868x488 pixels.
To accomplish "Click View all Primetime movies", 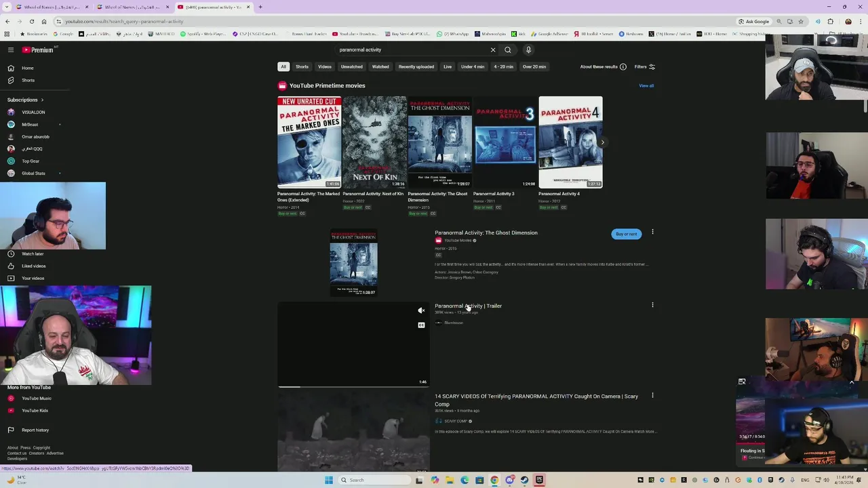I will click(646, 85).
